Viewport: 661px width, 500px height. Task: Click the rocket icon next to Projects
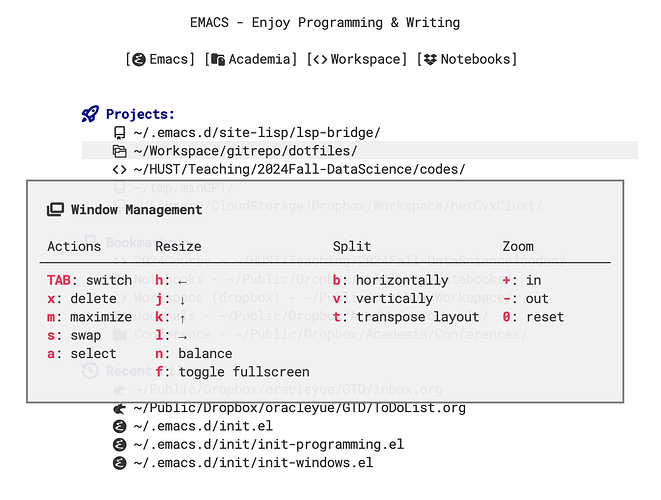90,115
